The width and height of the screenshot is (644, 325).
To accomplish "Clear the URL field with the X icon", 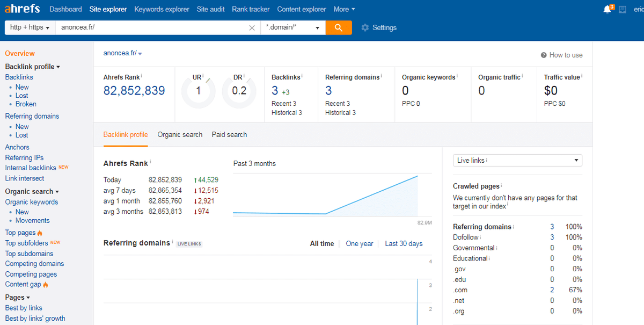I will 252,28.
